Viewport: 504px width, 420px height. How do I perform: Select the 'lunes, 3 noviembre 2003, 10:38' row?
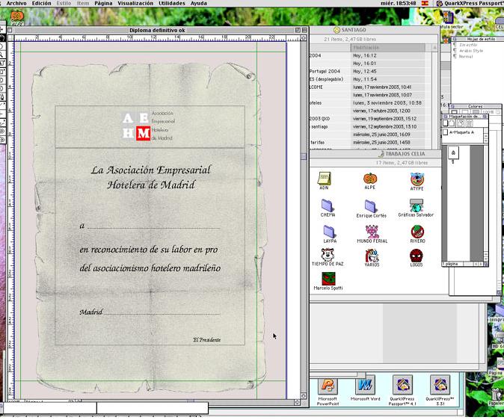click(x=366, y=103)
